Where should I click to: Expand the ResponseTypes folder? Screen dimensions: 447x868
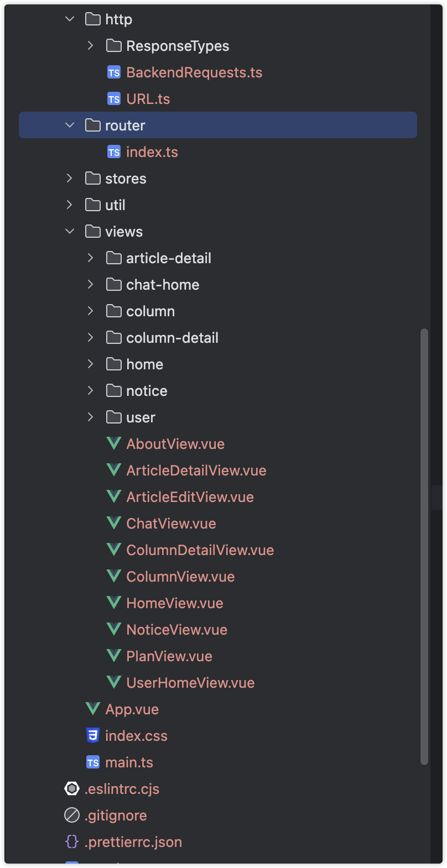[91, 46]
